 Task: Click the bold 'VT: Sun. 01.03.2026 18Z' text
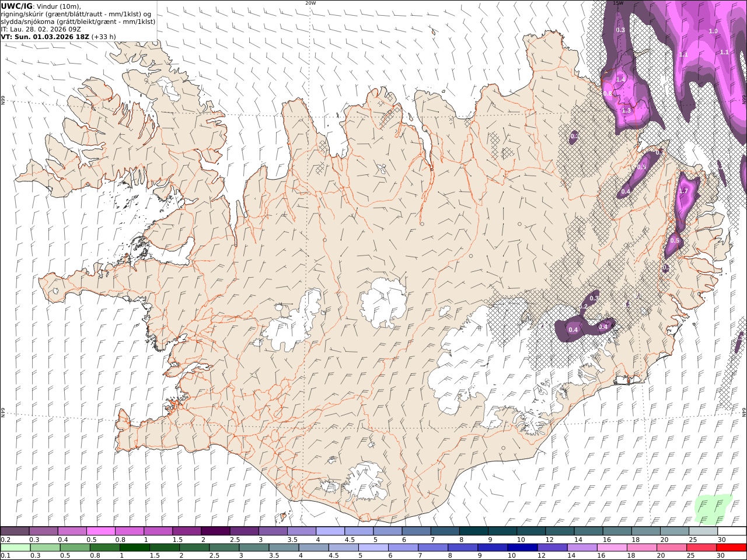45,36
